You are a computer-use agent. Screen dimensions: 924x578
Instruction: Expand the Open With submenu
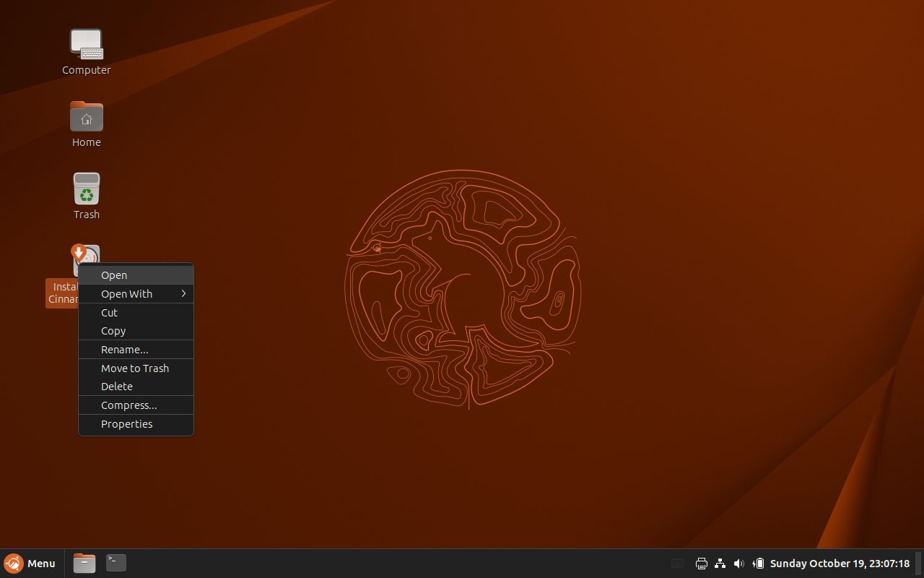click(136, 294)
